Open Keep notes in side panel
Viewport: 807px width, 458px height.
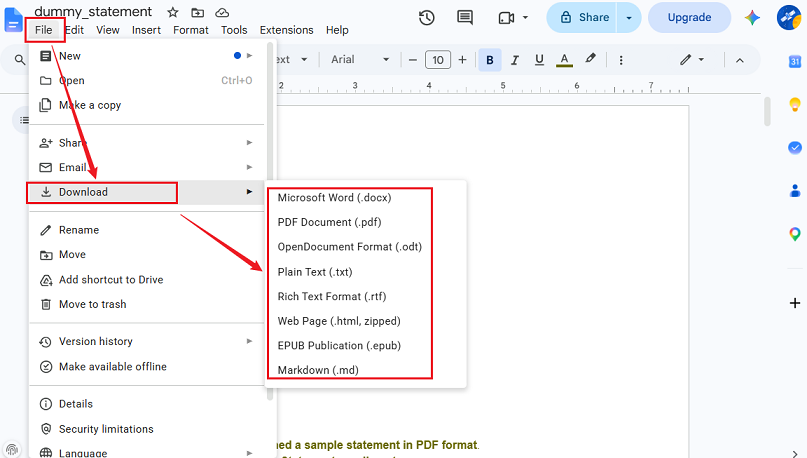point(795,104)
